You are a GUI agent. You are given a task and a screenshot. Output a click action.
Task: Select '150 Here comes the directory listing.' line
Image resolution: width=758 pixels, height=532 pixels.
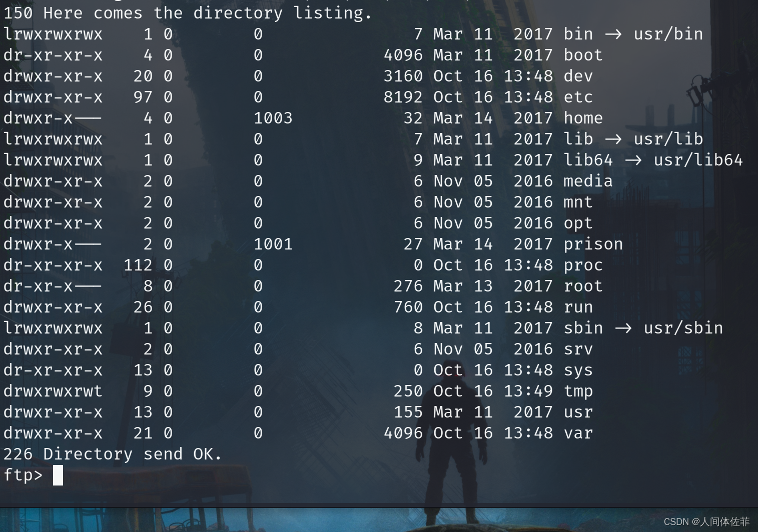[x=188, y=13]
